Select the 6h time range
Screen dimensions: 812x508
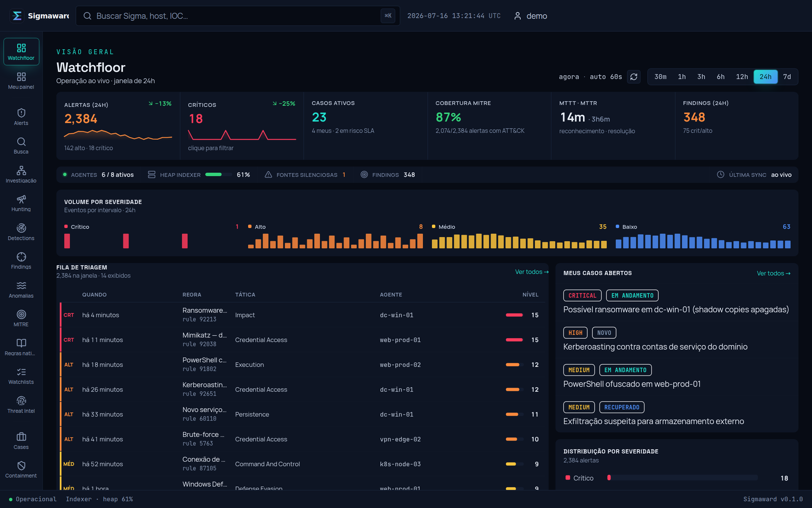pos(721,77)
